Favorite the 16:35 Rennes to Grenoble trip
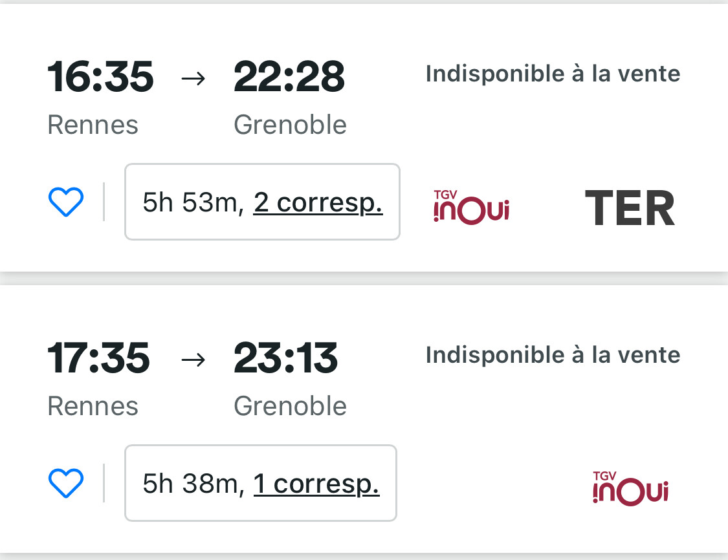The width and height of the screenshot is (728, 560). [66, 202]
